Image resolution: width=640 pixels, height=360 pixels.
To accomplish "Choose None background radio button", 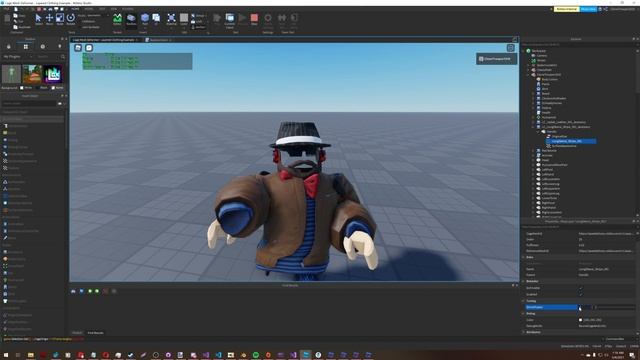I will click(x=53, y=88).
